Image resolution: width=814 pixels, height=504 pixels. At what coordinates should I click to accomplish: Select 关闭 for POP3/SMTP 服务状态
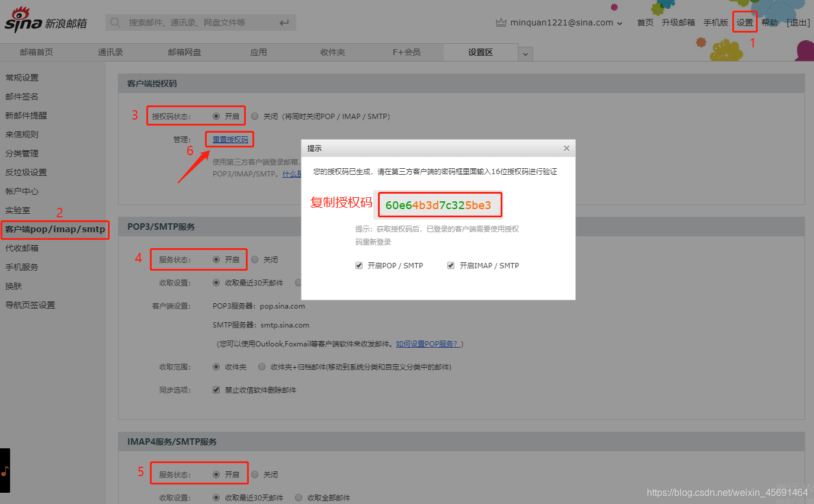(x=255, y=259)
